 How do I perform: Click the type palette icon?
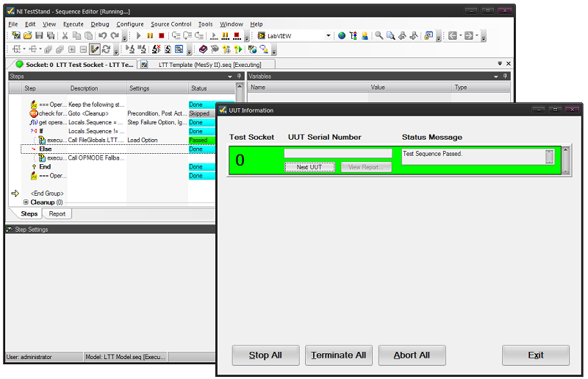coord(354,35)
